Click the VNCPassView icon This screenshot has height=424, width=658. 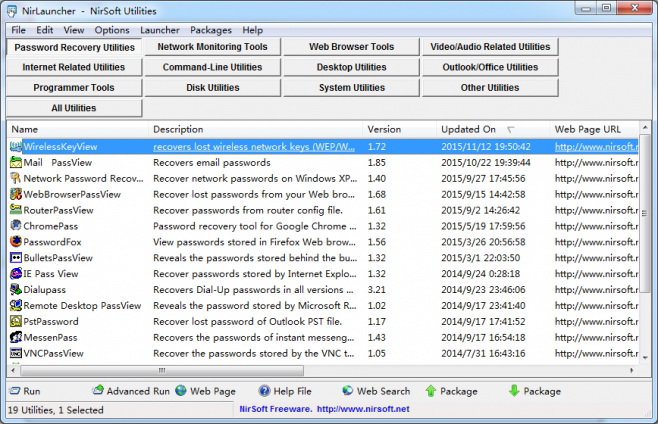16,353
